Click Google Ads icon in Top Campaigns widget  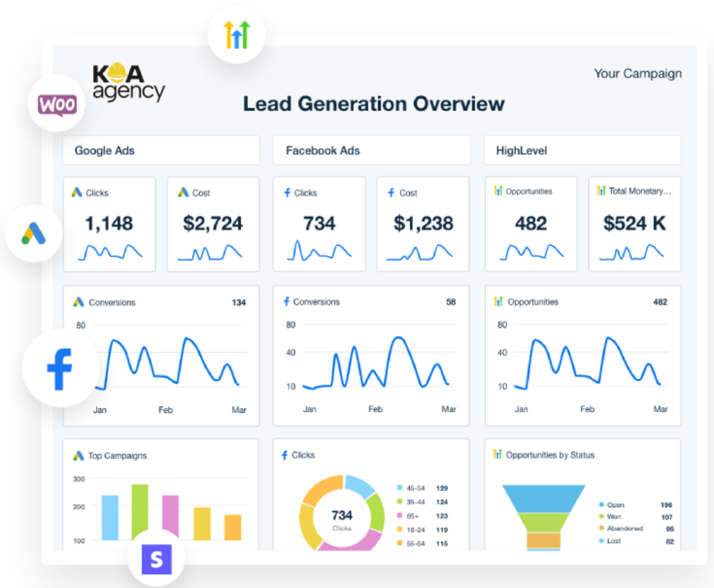point(79,455)
